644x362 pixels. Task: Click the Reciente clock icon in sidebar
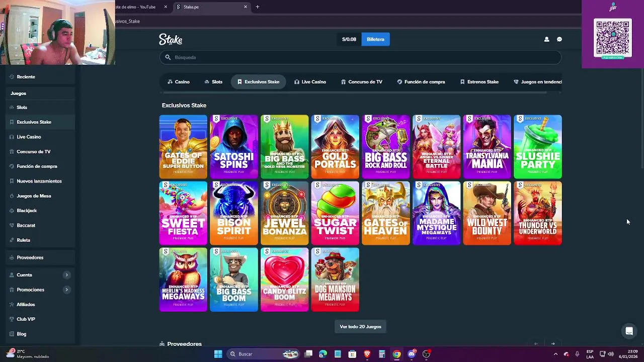click(x=11, y=77)
